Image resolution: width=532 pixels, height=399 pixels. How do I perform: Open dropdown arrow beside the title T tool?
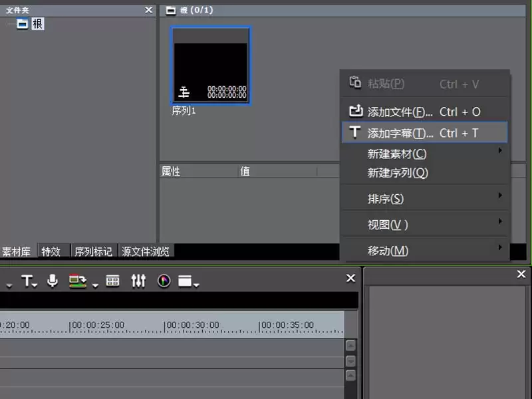[35, 285]
